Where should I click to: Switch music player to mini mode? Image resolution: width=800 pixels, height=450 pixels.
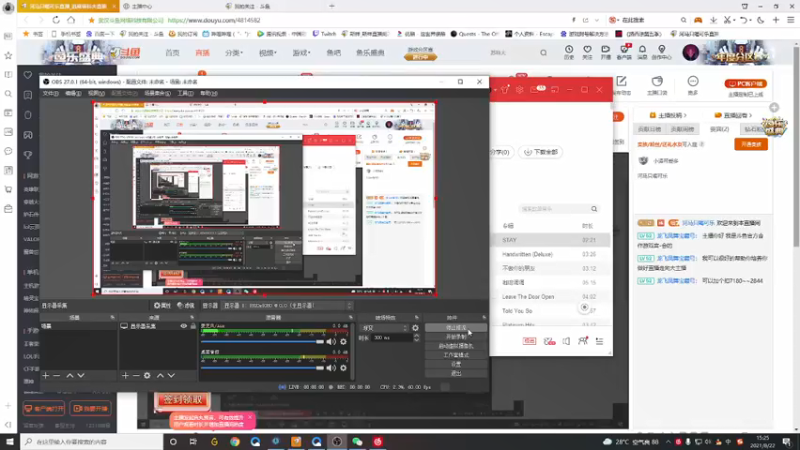[555, 90]
